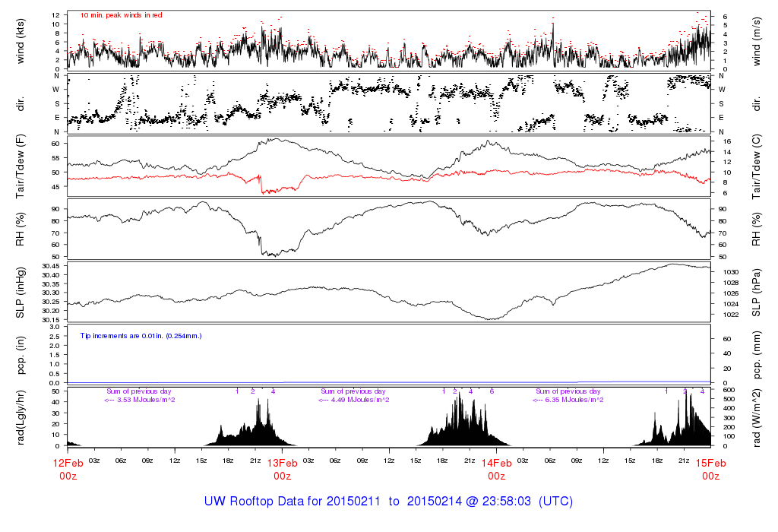Screen dimensions: 778x532
Task: Click the 'rad (W/m^2)' right axis label
Action: 758,416
